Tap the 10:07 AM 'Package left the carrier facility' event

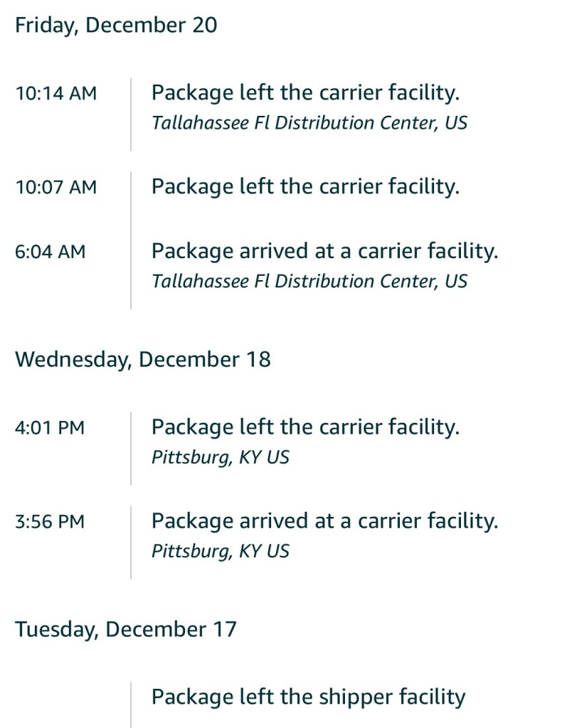305,186
